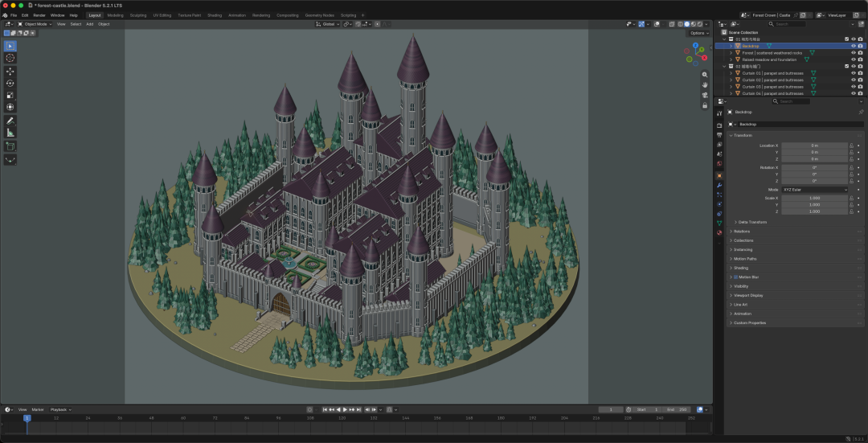The height and width of the screenshot is (443, 868).
Task: Activate the Rotate tool
Action: [10, 83]
